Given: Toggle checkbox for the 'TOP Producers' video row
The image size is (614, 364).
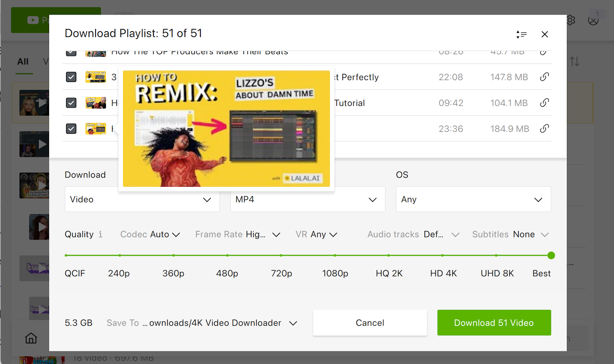Looking at the screenshot, I should tap(71, 53).
